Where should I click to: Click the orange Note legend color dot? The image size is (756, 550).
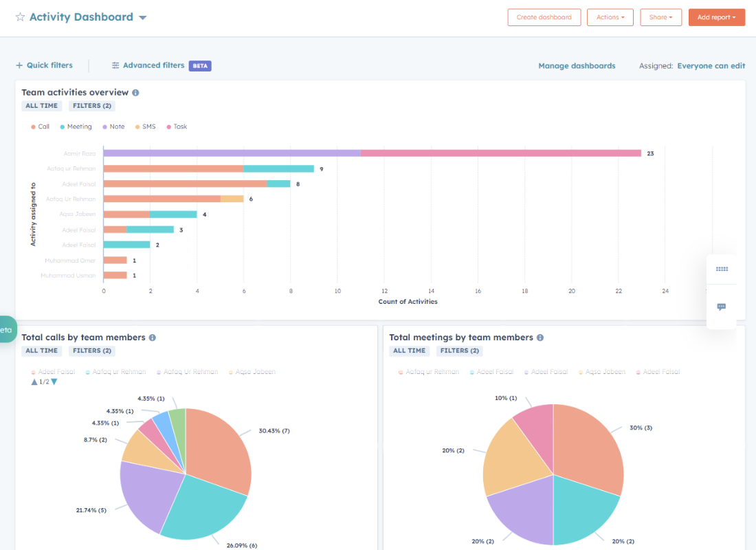[103, 126]
